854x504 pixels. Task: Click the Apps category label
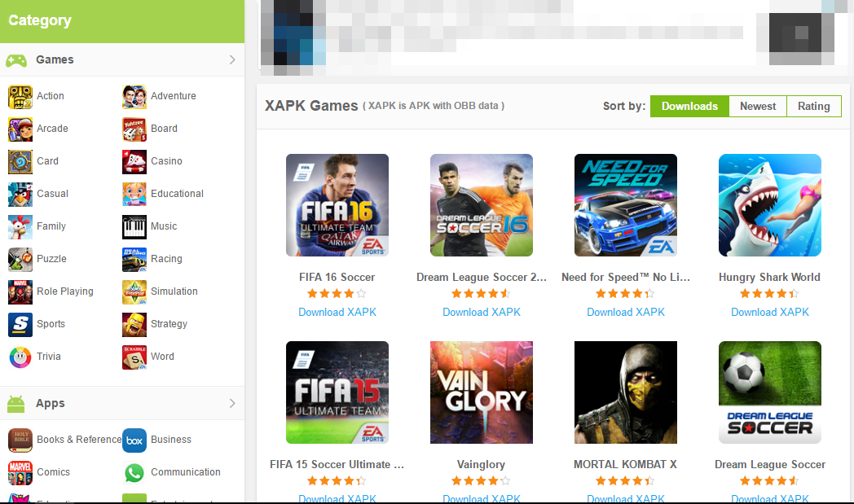(x=50, y=403)
